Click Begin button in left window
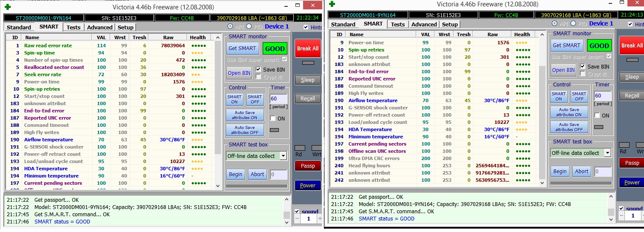This screenshot has width=644, height=232. pos(236,174)
